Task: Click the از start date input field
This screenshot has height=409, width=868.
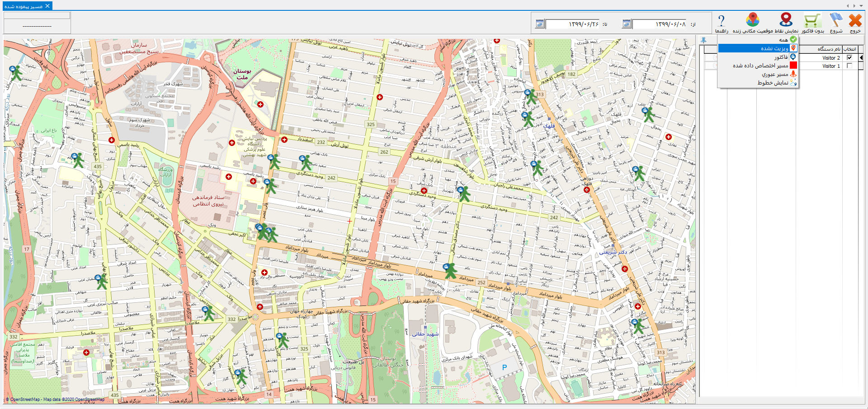Action: click(659, 24)
